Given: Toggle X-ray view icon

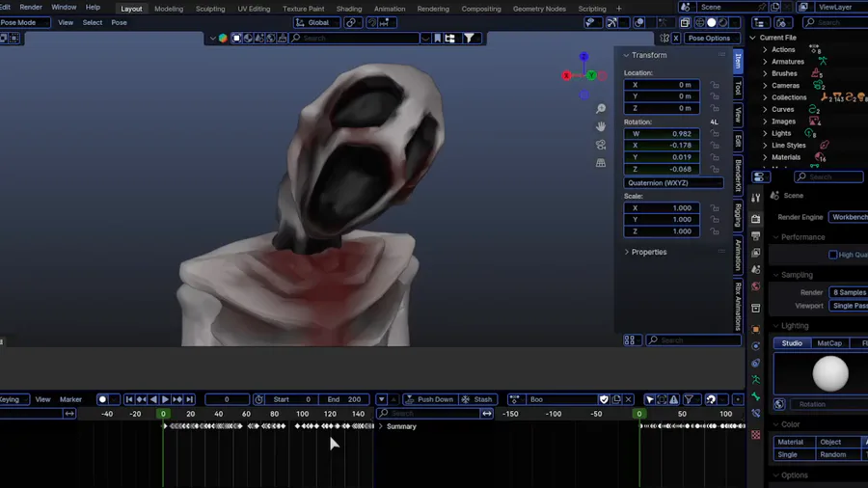Looking at the screenshot, I should click(685, 23).
